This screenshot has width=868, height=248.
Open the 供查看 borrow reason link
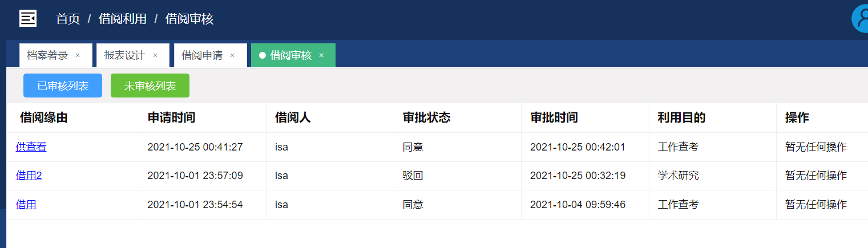[31, 147]
